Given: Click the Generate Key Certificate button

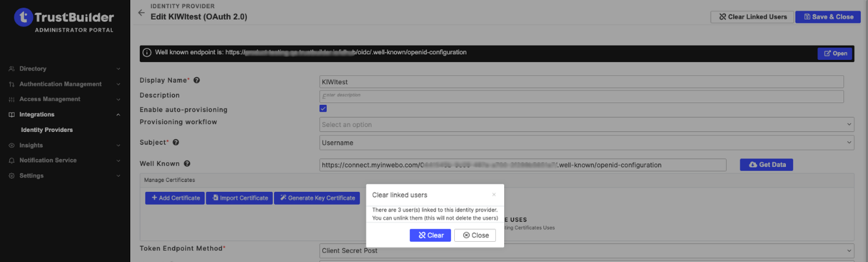Looking at the screenshot, I should (317, 198).
